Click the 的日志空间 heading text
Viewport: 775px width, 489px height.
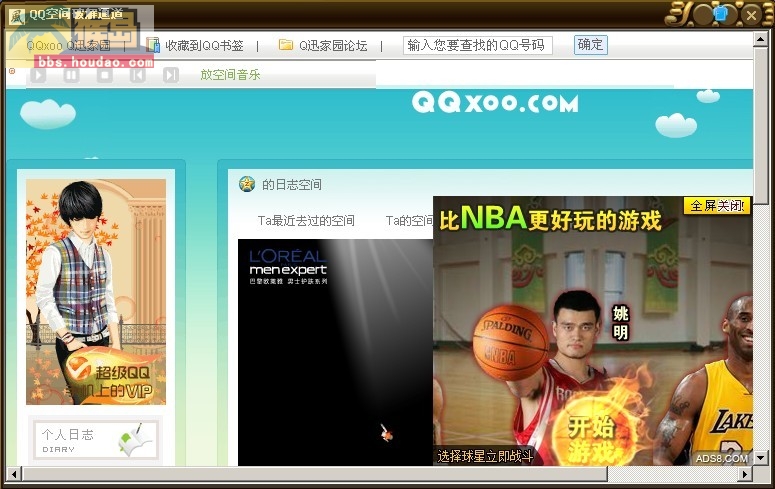[x=292, y=185]
